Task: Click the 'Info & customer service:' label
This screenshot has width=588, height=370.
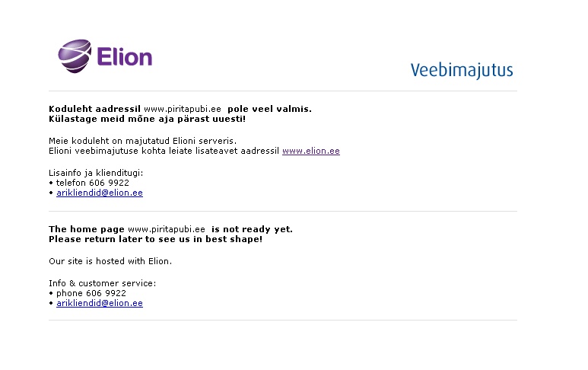Action: 103,283
